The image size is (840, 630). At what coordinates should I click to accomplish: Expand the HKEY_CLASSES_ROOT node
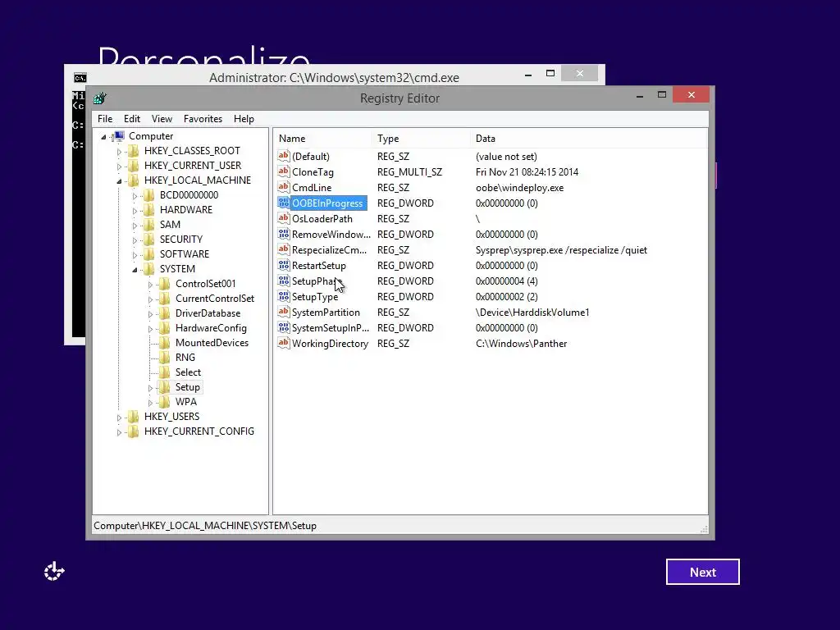pyautogui.click(x=119, y=152)
